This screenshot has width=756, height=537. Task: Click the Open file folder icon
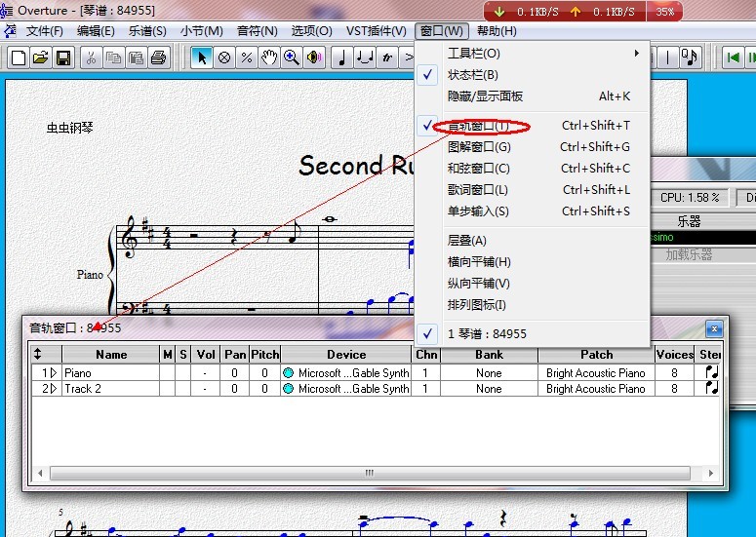pos(40,58)
